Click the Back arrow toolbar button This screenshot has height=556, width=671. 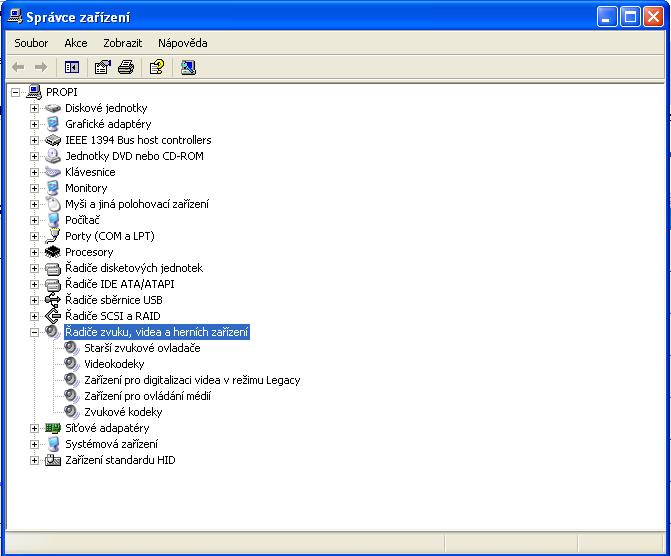tap(18, 67)
